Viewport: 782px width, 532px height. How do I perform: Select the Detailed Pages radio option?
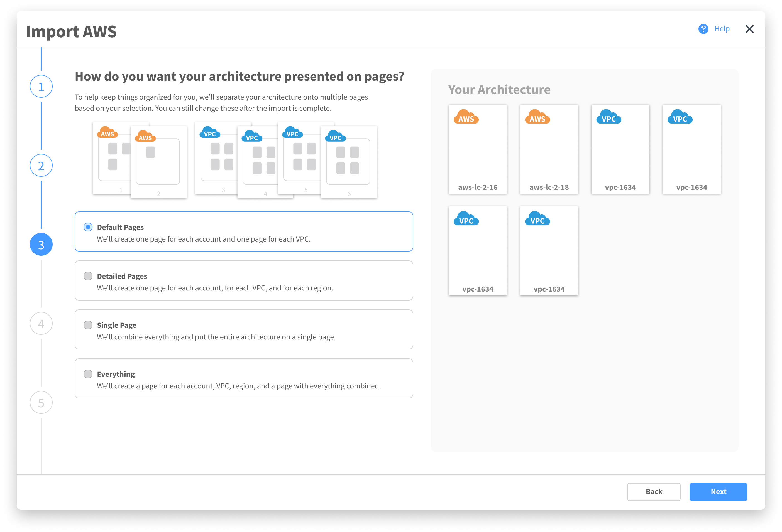[x=88, y=276]
